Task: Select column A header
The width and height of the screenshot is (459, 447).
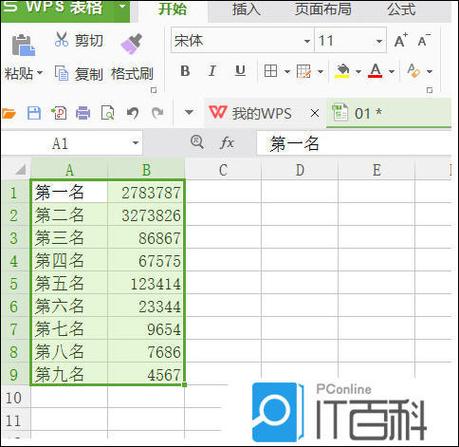Action: (x=69, y=170)
